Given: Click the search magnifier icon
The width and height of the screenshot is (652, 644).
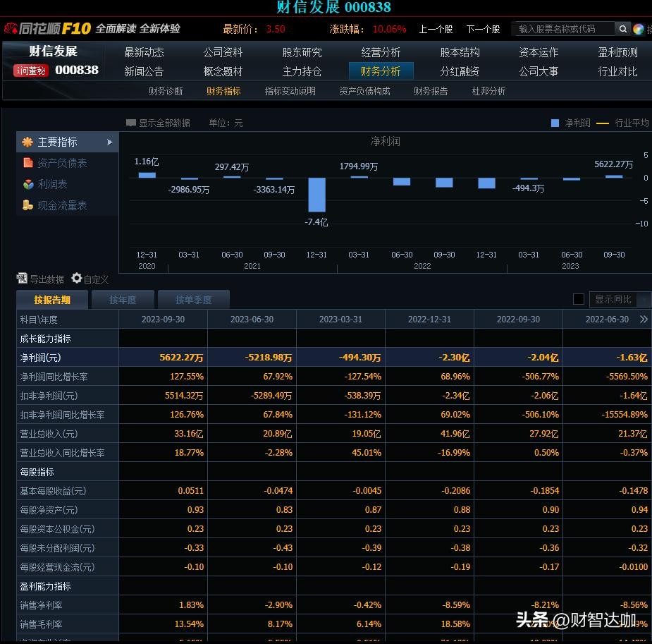Looking at the screenshot, I should (622, 29).
